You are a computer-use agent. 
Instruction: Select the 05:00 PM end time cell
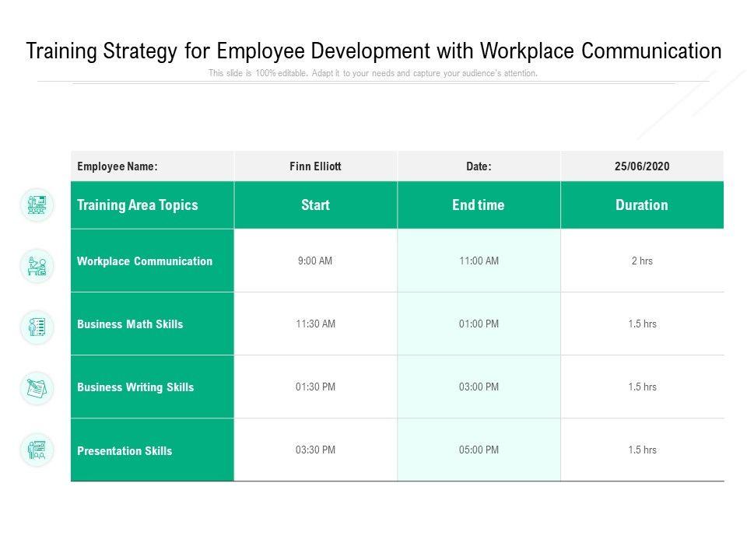(x=479, y=450)
